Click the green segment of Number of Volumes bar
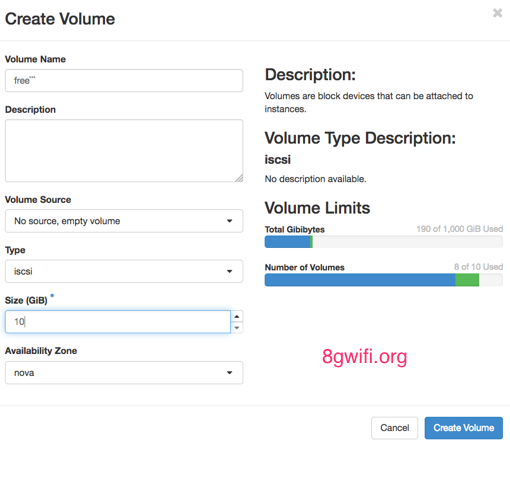Viewport: 510px width, 488px height. click(x=467, y=280)
